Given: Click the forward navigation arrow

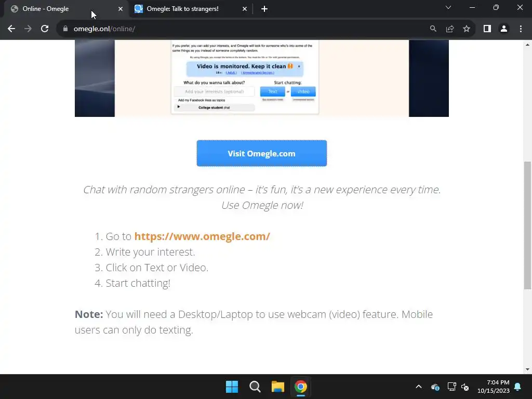Looking at the screenshot, I should pyautogui.click(x=28, y=29).
